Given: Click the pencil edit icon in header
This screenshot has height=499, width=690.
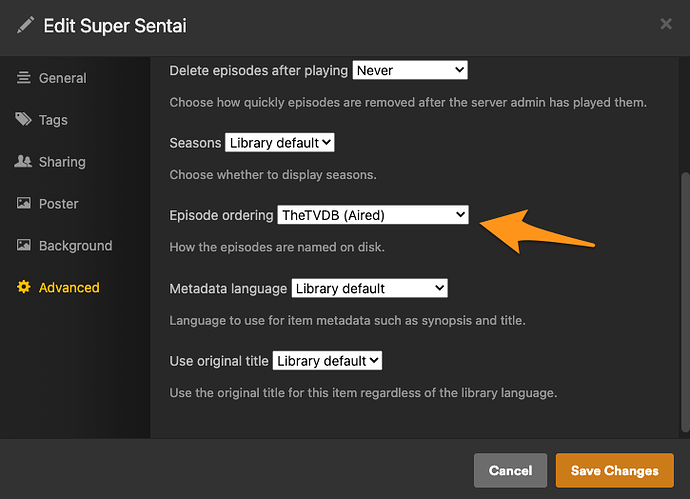Looking at the screenshot, I should (25, 25).
